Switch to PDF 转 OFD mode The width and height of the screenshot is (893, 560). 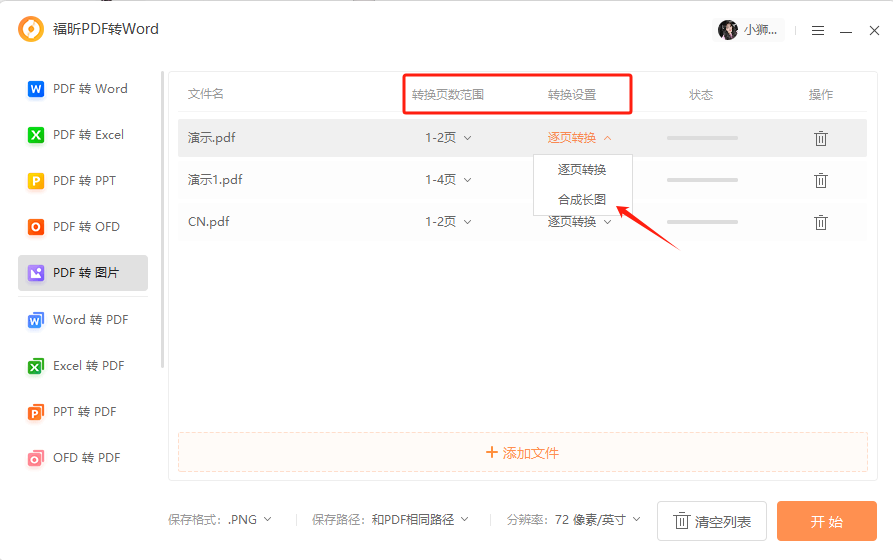[83, 227]
